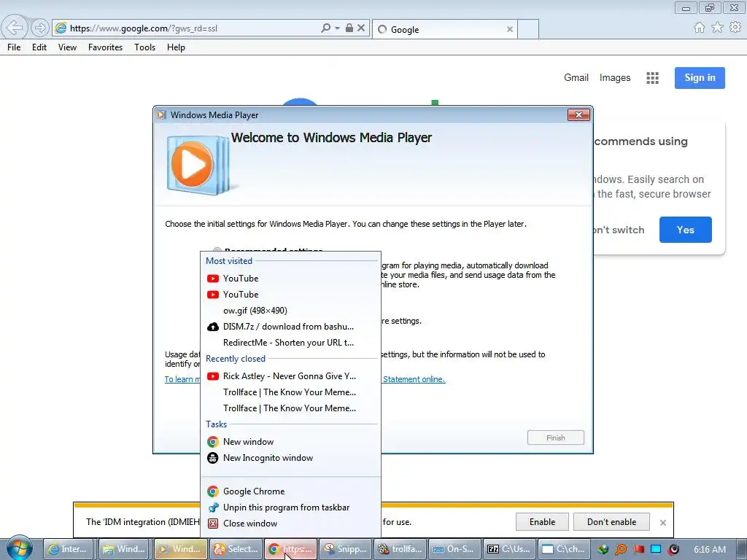Click the search magnifier in the address bar
This screenshot has width=747, height=560.
pos(326,28)
